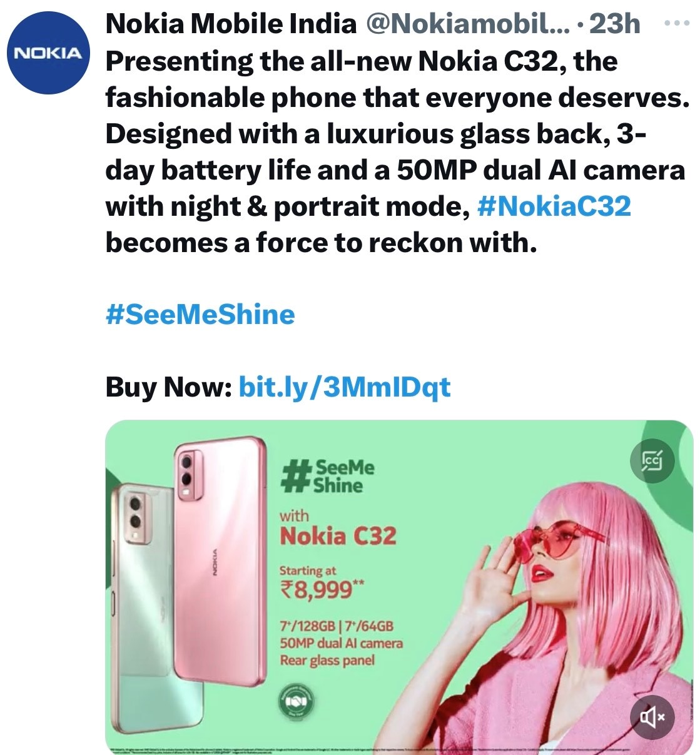Image resolution: width=700 pixels, height=755 pixels.
Task: Open Nokia profile avatar
Action: pyautogui.click(x=49, y=53)
